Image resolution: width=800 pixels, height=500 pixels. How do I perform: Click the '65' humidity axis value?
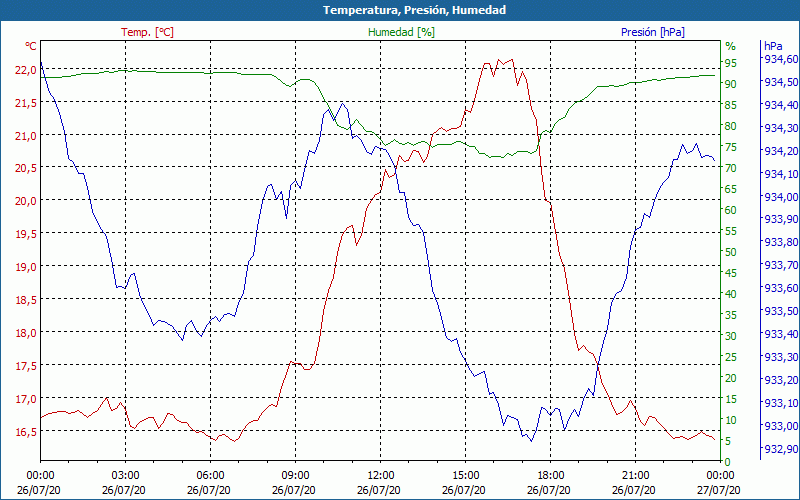click(731, 189)
